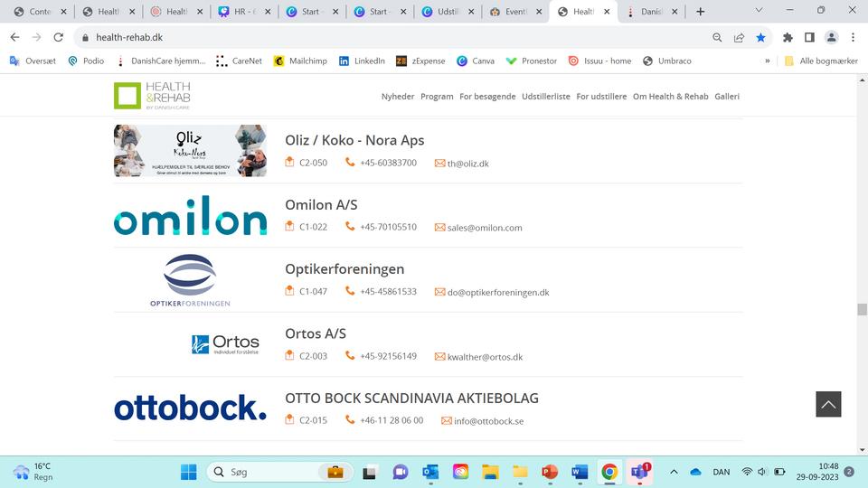This screenshot has width=868, height=488.
Task: Open the Pronestor bookmark
Action: point(532,61)
